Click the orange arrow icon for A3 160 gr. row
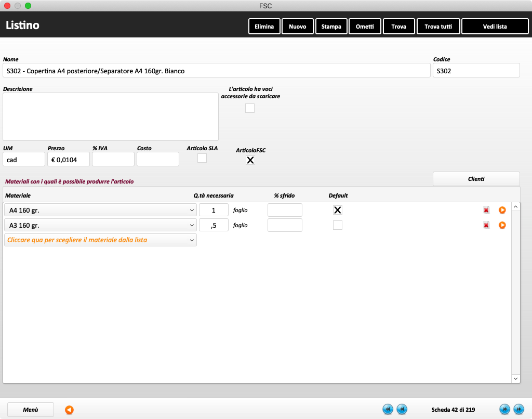Screen dimensions: 532x419 pos(502,225)
